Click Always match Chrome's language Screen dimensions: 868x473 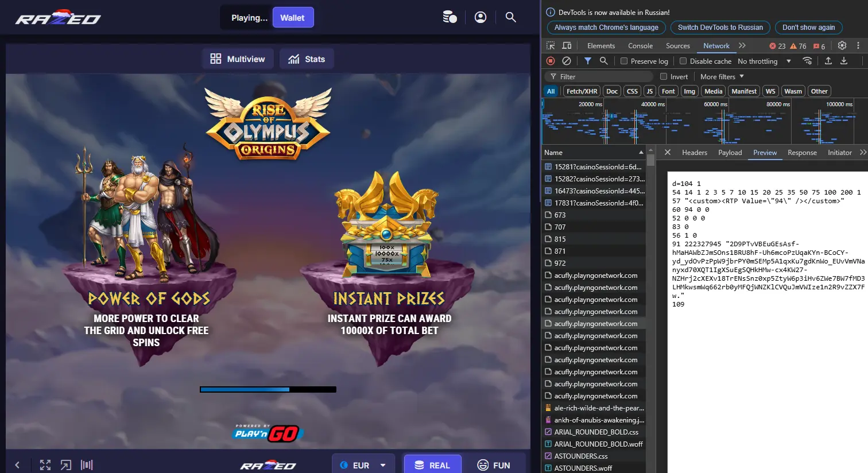pos(606,27)
